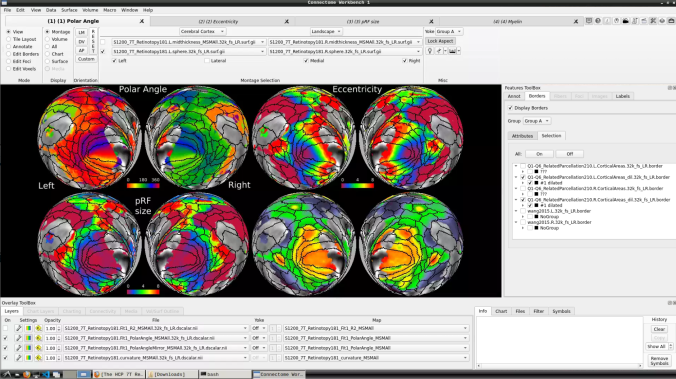Click the Help icon in the top-right toolbar
Screen dimensions: 676x379
coord(598,21)
